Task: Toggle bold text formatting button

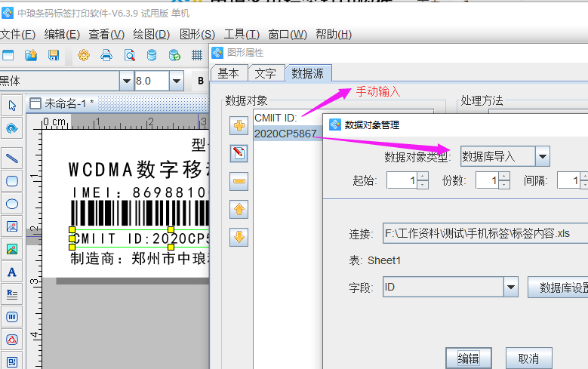Action: (200, 81)
